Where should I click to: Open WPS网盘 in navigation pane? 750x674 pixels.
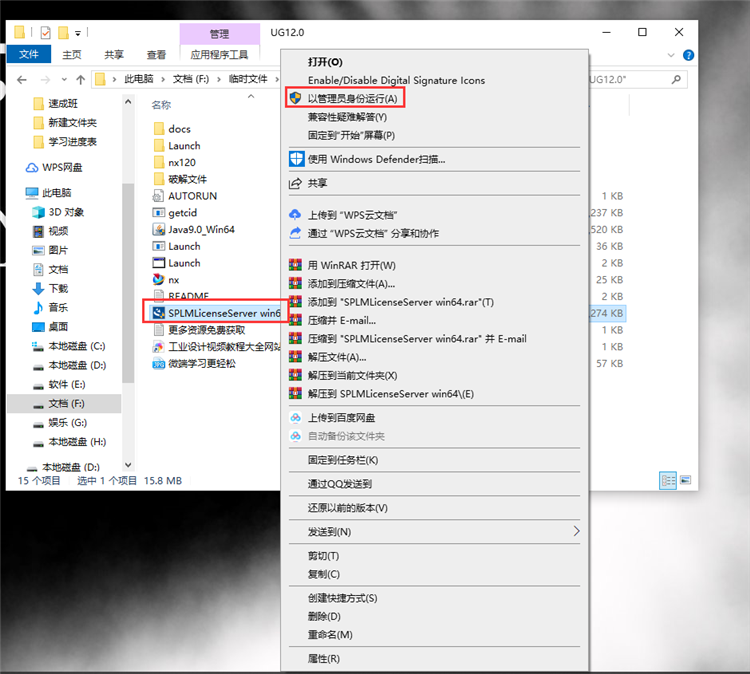pos(54,167)
